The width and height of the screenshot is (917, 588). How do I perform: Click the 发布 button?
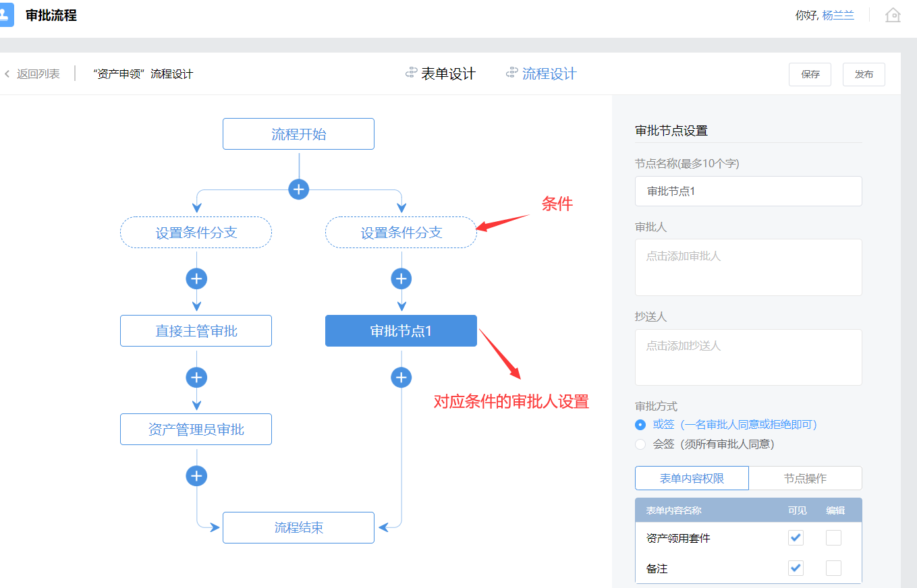864,74
